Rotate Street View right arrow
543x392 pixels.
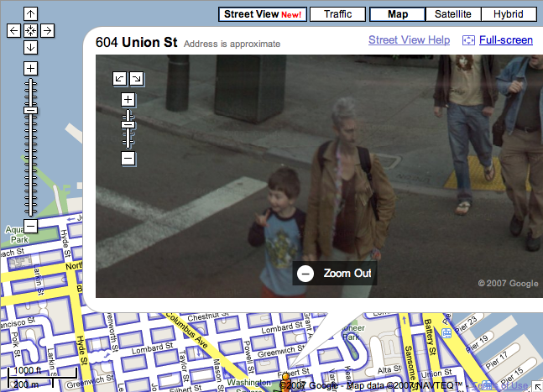coord(136,78)
